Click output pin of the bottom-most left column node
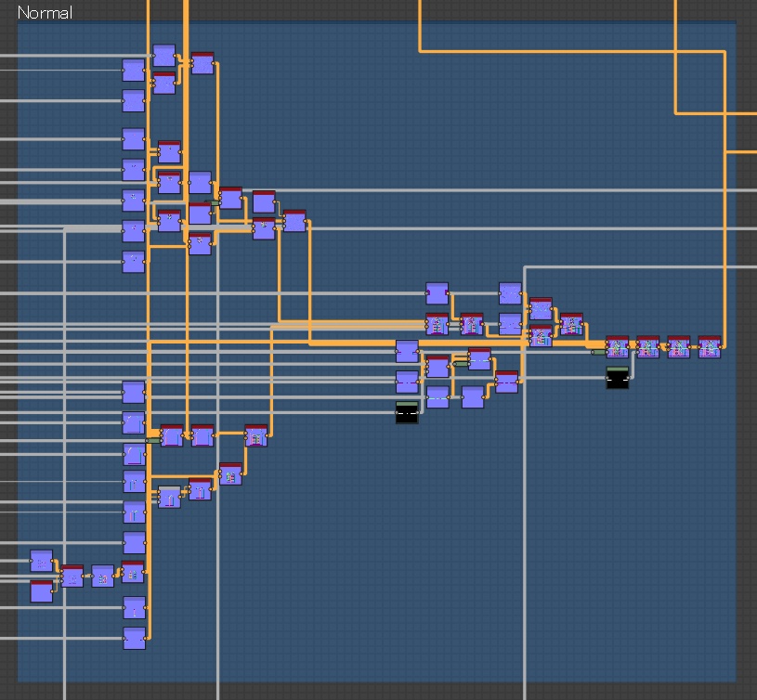 (146, 638)
